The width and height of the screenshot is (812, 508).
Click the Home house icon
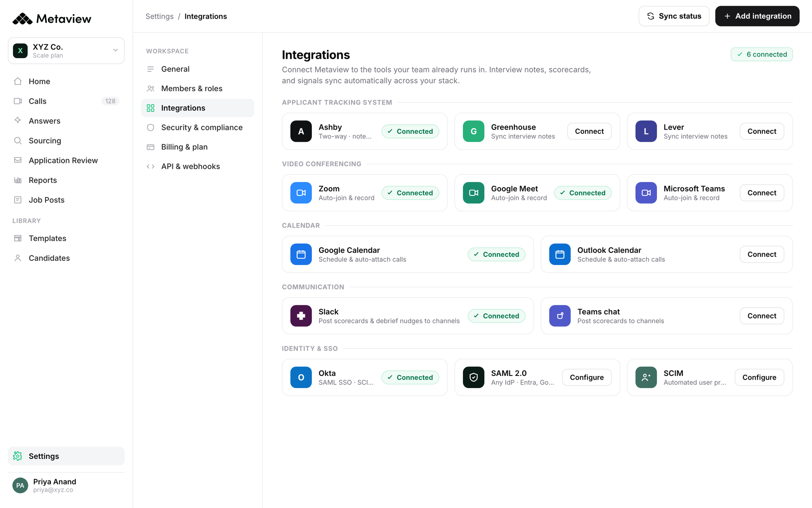(18, 81)
